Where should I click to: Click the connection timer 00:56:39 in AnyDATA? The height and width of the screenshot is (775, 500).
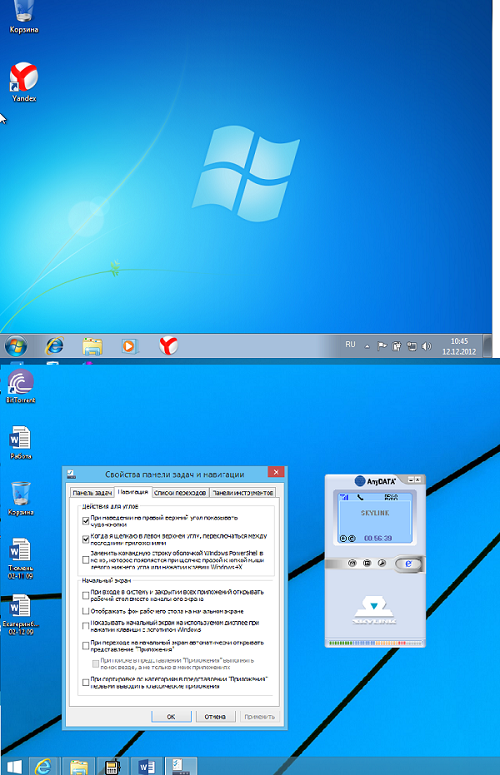click(x=378, y=538)
